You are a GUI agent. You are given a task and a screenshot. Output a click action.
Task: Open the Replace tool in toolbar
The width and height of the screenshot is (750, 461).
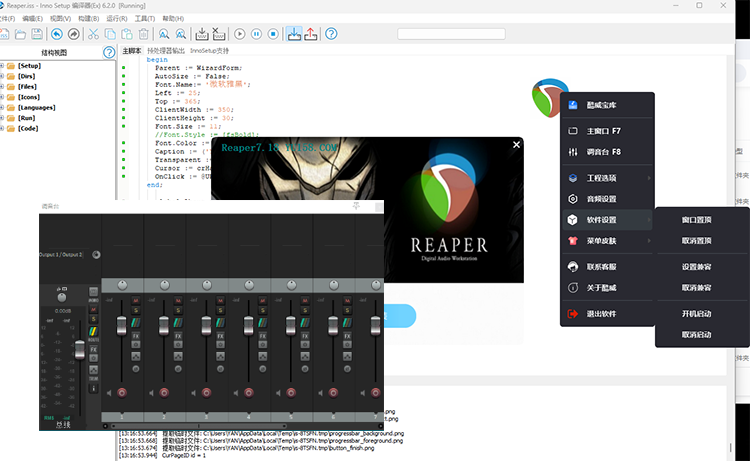(180, 34)
